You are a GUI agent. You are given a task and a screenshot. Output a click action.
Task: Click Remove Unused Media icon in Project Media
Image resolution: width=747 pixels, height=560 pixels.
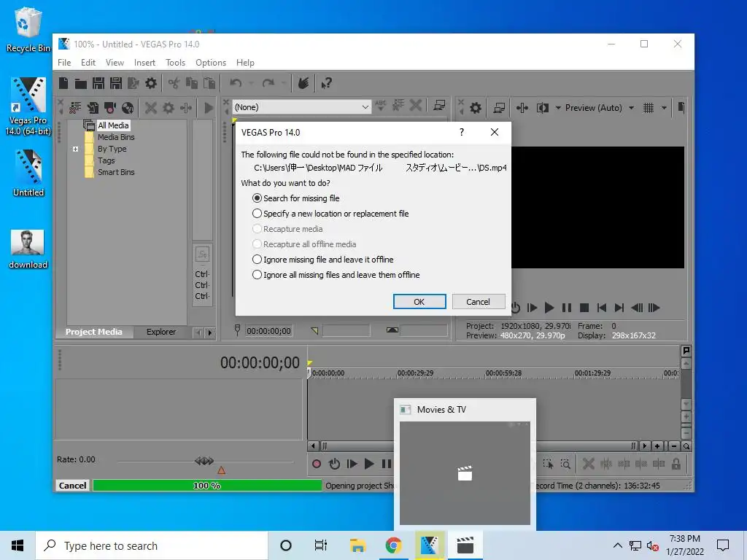click(x=75, y=108)
